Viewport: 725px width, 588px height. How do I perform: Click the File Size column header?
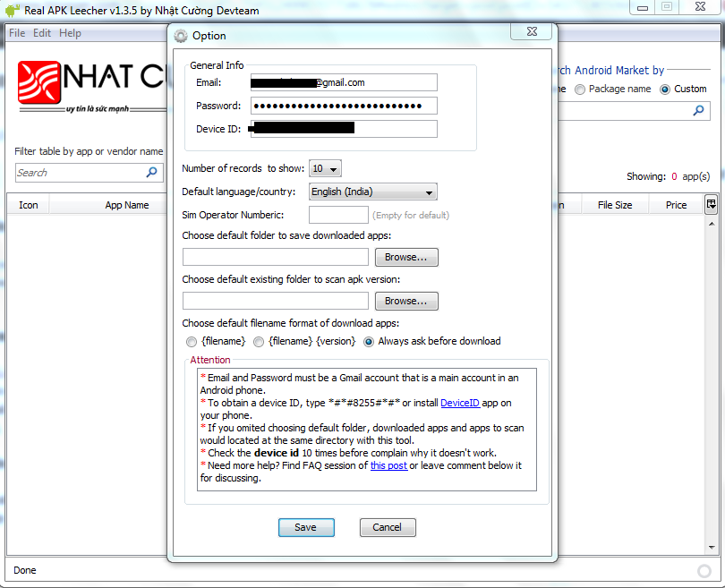[x=615, y=205]
